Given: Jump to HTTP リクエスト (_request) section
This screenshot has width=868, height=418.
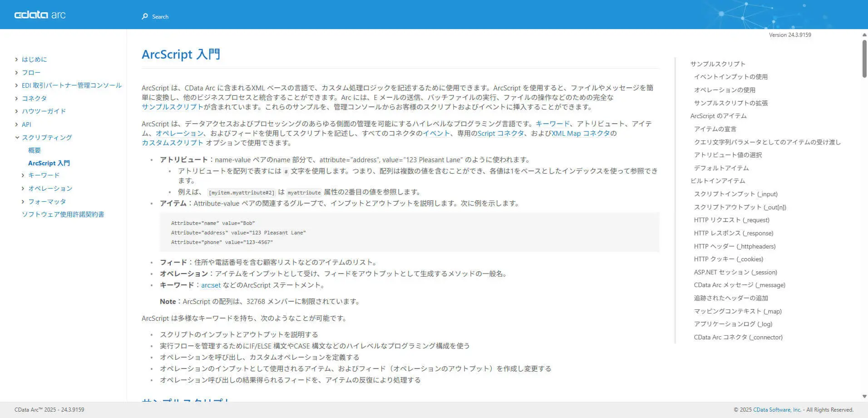Looking at the screenshot, I should (731, 220).
